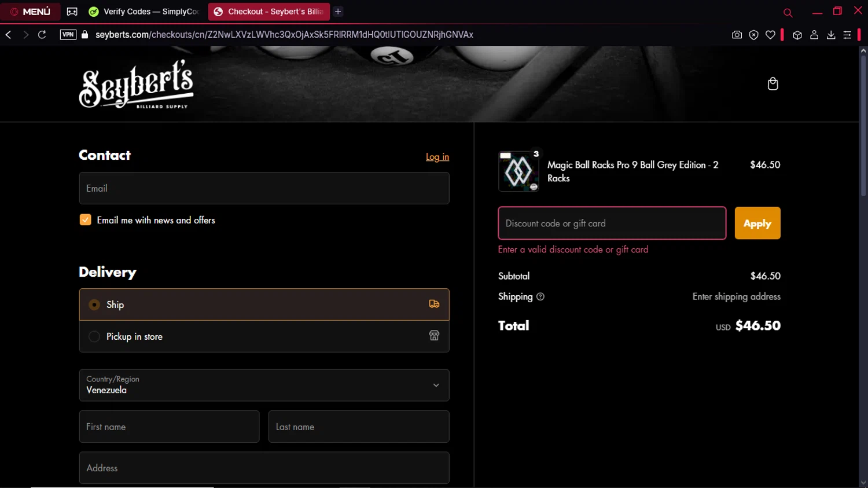Click the seyberts.com address bar
868x488 pixels.
point(284,35)
